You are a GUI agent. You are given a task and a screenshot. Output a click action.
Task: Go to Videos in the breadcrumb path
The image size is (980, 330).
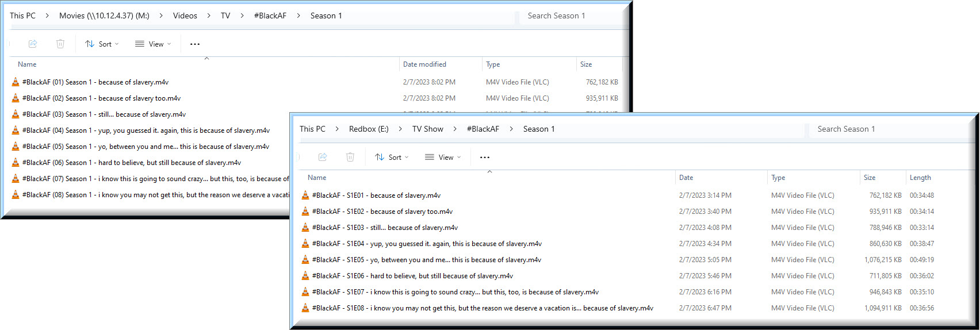(x=185, y=16)
